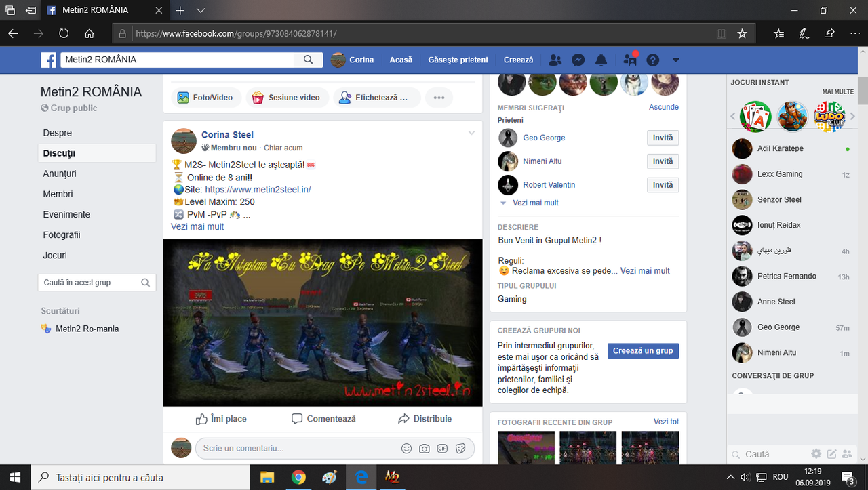868x490 pixels.
Task: Open more composer options ellipsis
Action: 439,98
